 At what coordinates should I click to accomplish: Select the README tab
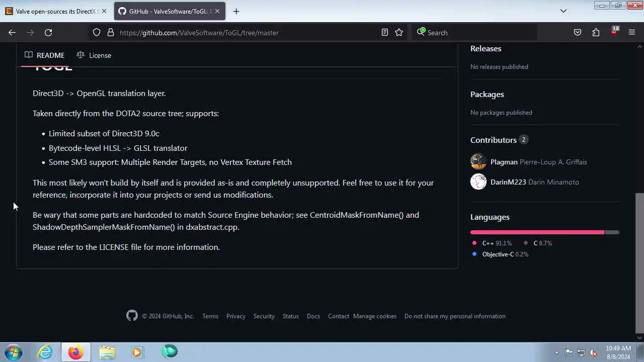44,55
